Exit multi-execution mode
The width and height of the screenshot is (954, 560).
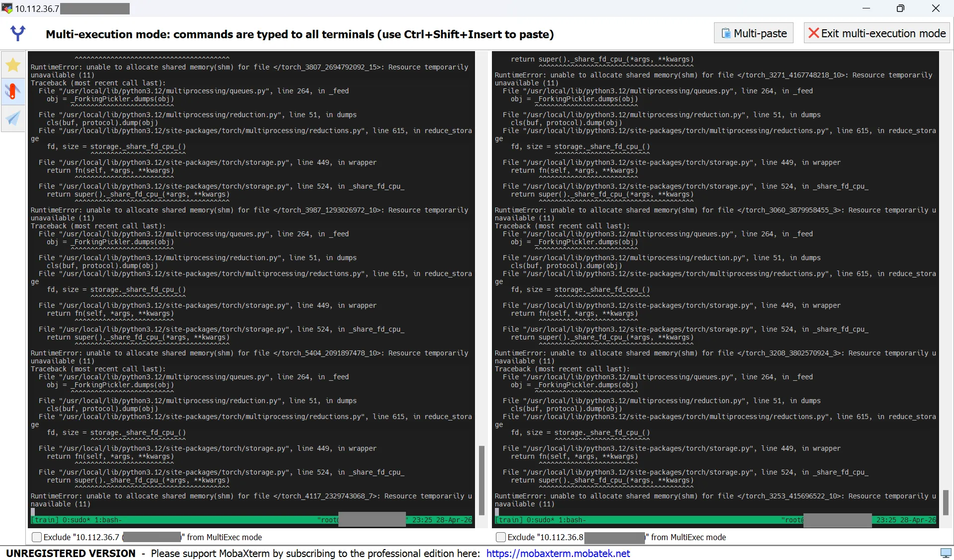[876, 33]
